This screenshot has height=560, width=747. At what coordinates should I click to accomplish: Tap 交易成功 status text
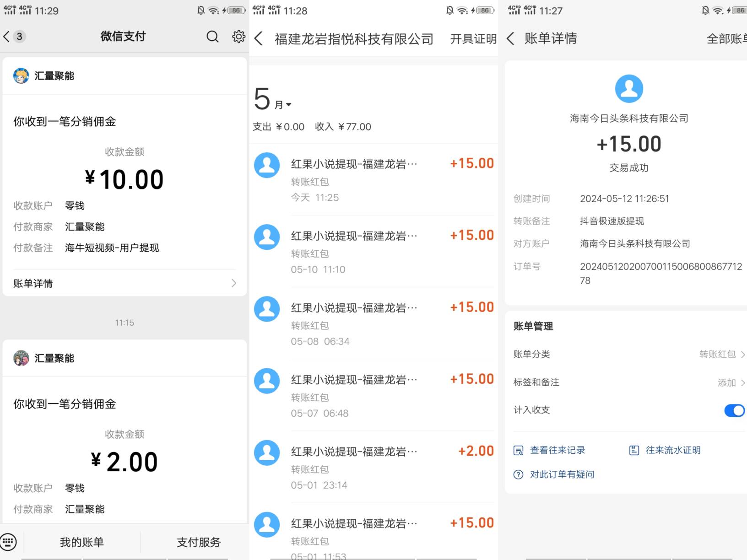pyautogui.click(x=629, y=168)
